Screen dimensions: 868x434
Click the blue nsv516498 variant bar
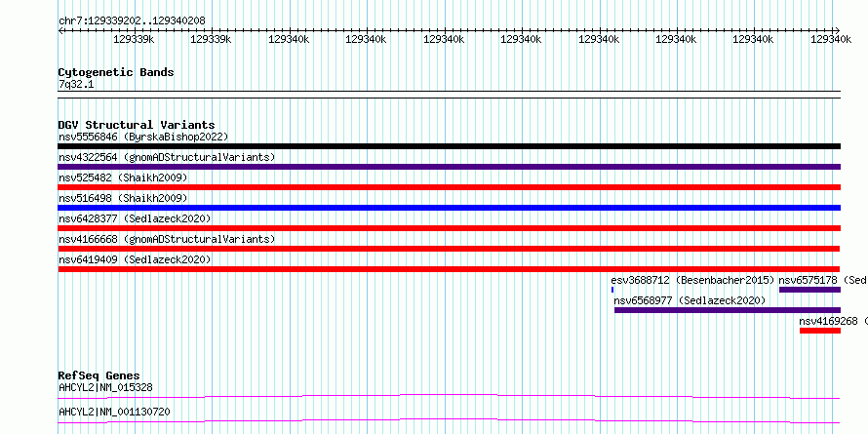tap(449, 208)
